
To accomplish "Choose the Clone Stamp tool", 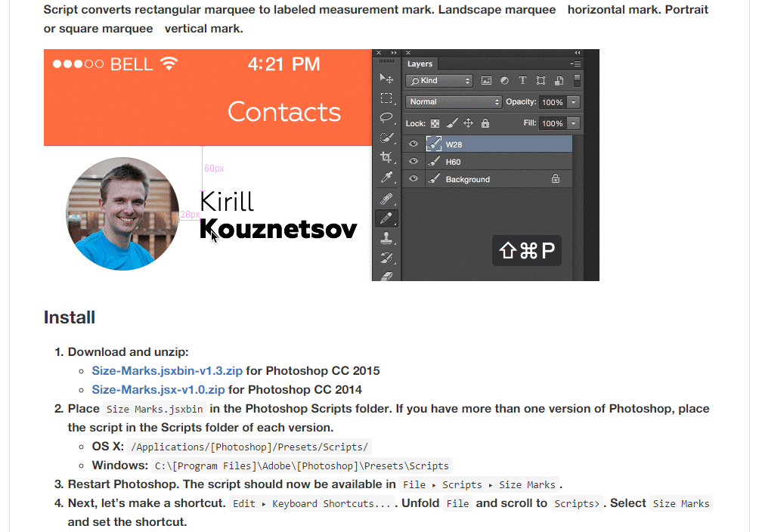I will coord(386,237).
